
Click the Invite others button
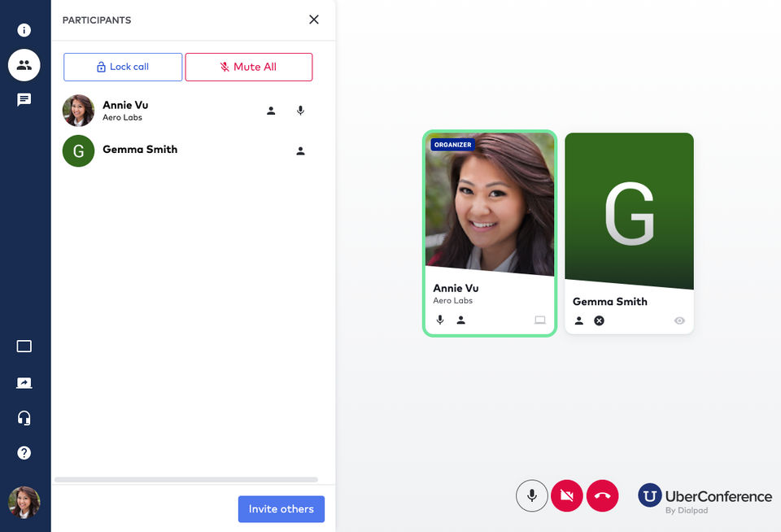click(x=281, y=509)
